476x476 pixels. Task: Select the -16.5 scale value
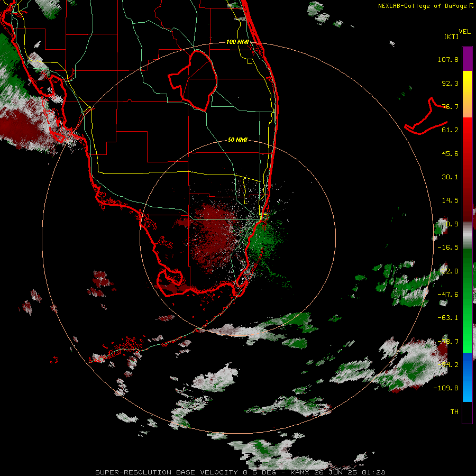click(x=448, y=248)
